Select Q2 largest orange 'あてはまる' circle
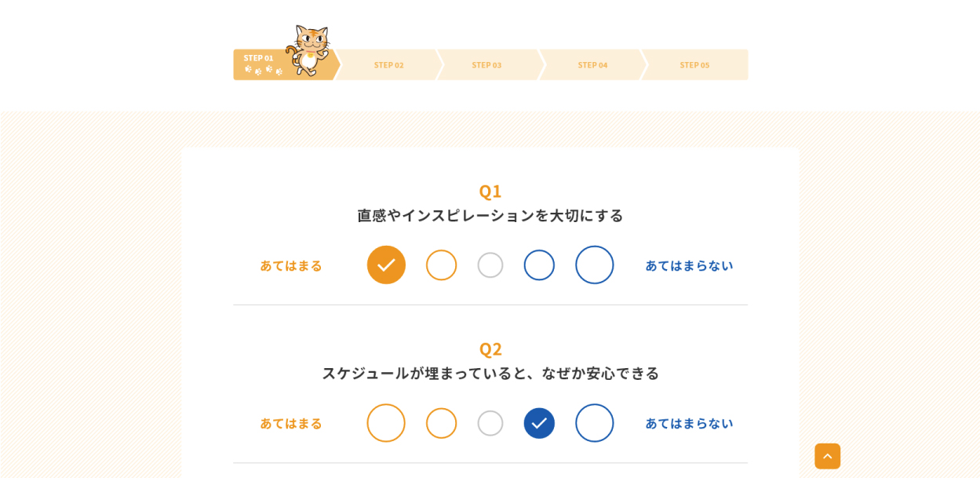This screenshot has height=478, width=980. click(386, 423)
